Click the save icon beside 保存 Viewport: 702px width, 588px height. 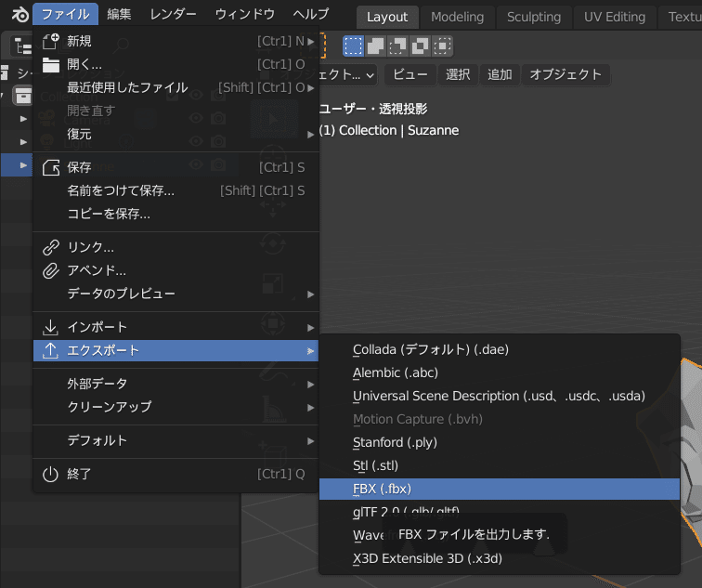pos(50,167)
